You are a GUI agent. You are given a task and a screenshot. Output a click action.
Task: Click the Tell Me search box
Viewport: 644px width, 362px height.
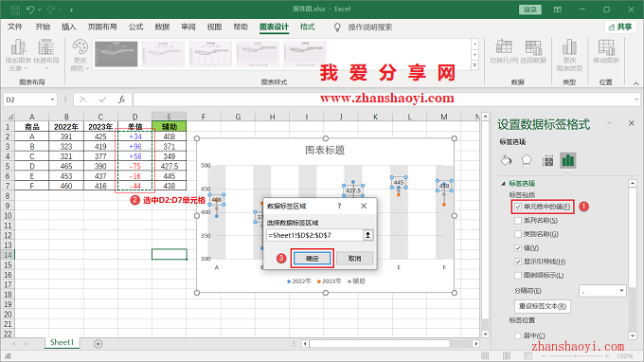(370, 27)
